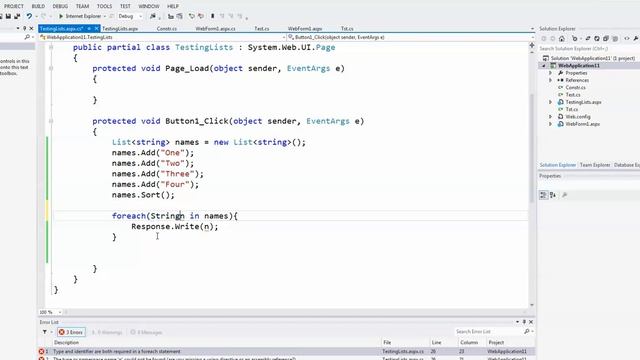
Task: Expand the WebForm1.aspx node
Action: pyautogui.click(x=550, y=124)
